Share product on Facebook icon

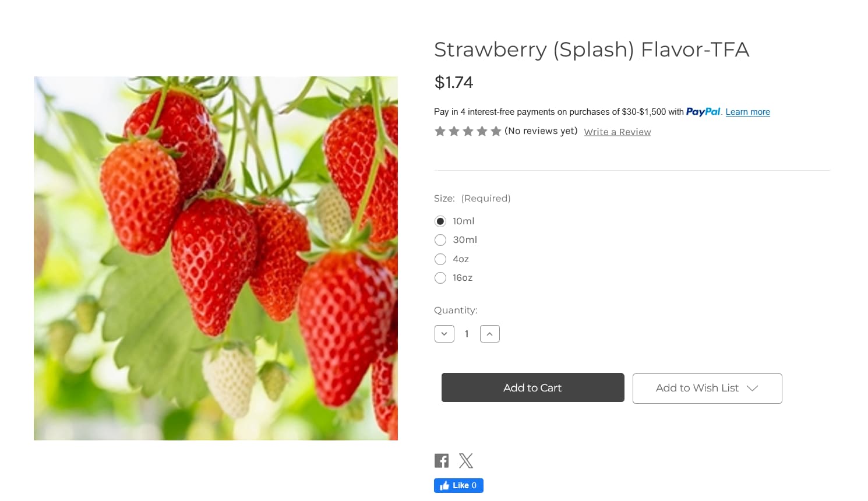(x=442, y=461)
